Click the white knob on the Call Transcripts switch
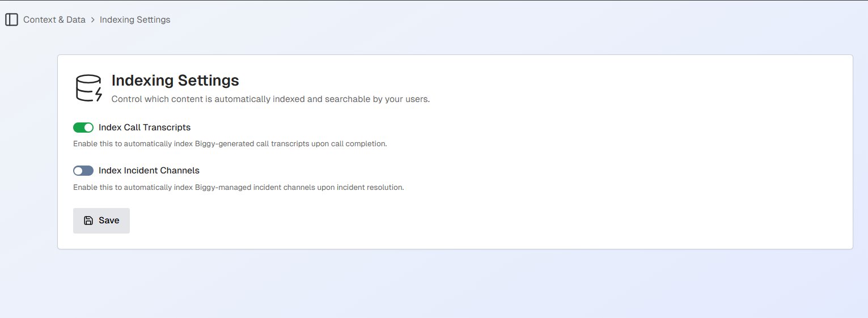The image size is (868, 318). pos(88,128)
